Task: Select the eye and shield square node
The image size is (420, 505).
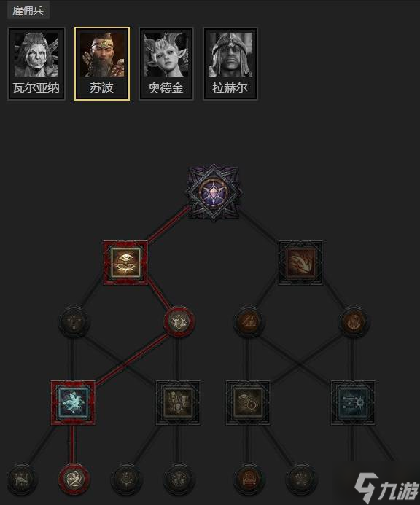Action: pos(248,402)
